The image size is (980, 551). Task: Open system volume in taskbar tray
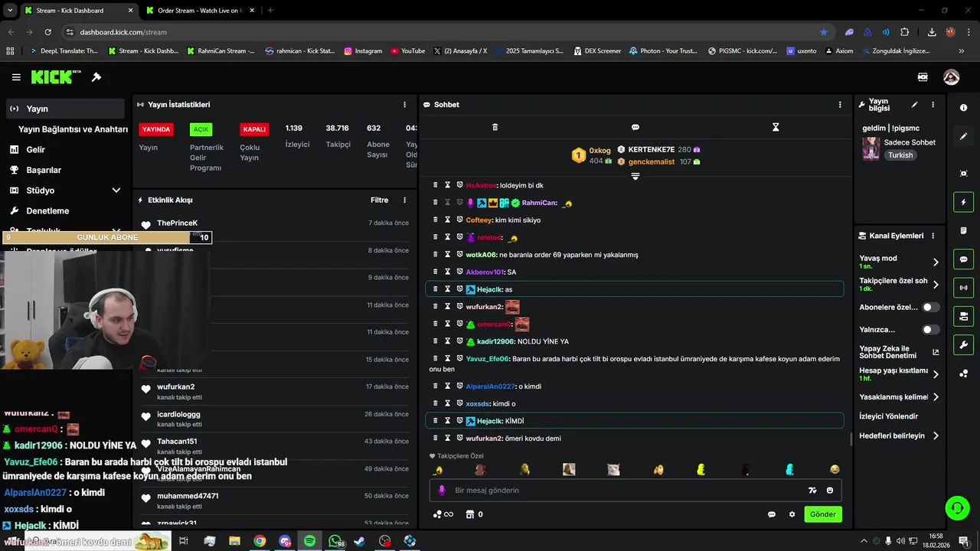(x=900, y=541)
